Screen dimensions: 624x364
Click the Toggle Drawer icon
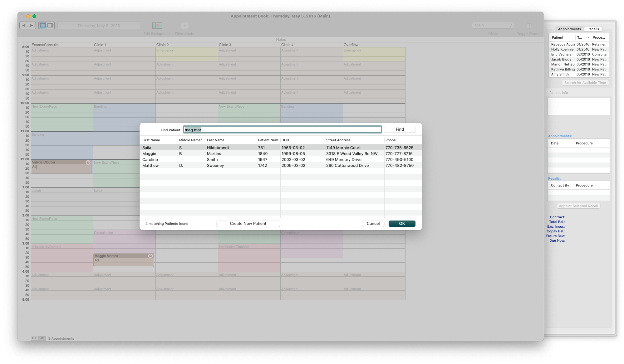click(529, 26)
